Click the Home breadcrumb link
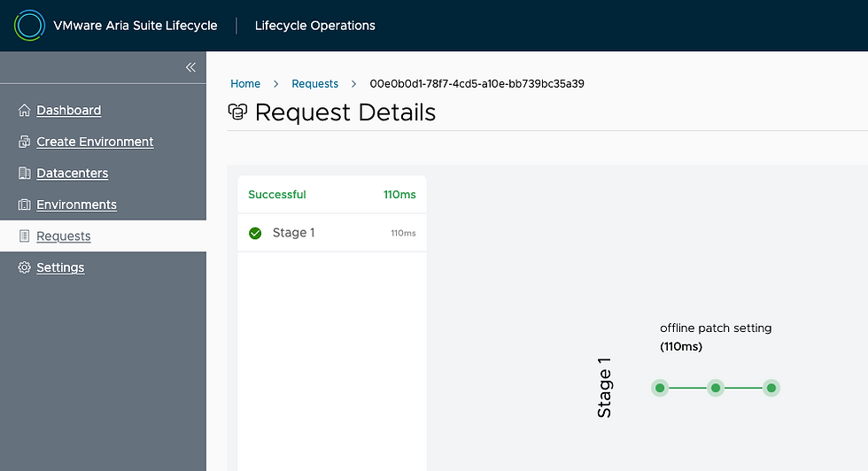868x471 pixels. [245, 84]
